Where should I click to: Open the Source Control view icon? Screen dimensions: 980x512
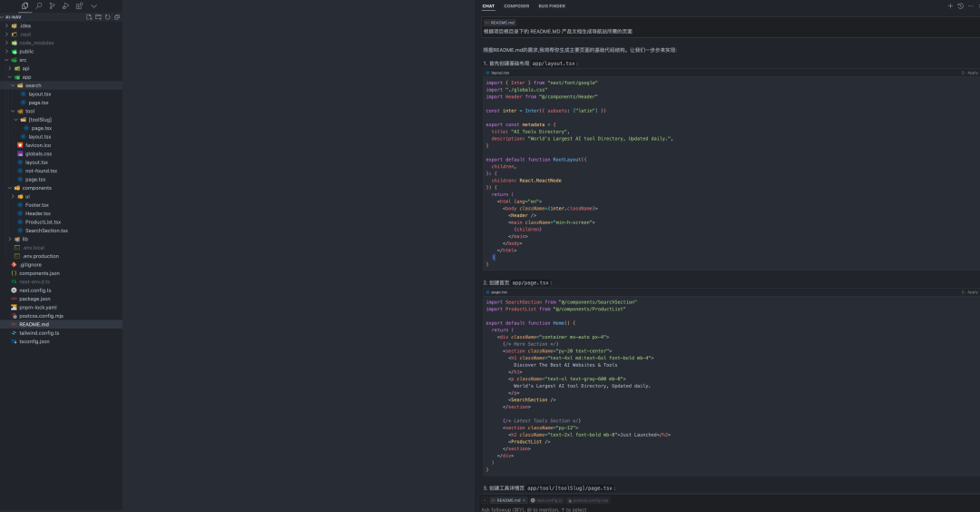52,5
